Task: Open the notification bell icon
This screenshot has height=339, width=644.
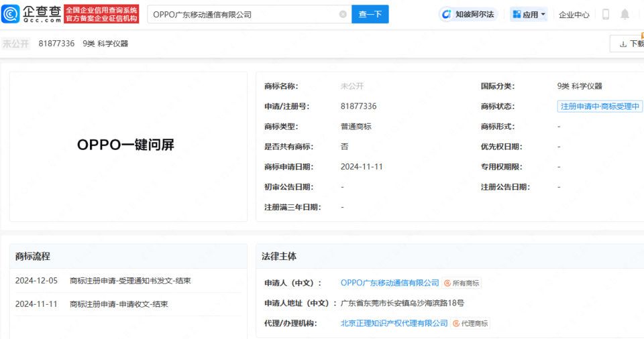Action: pyautogui.click(x=625, y=14)
